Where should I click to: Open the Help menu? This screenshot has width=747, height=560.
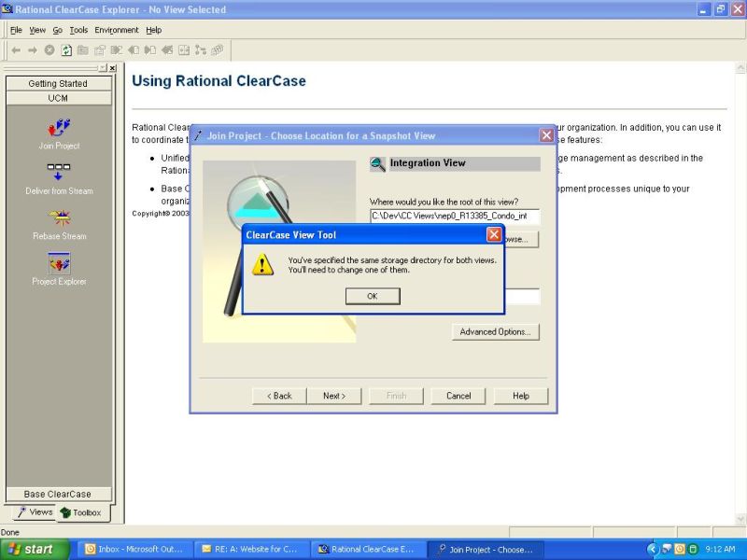click(x=153, y=30)
